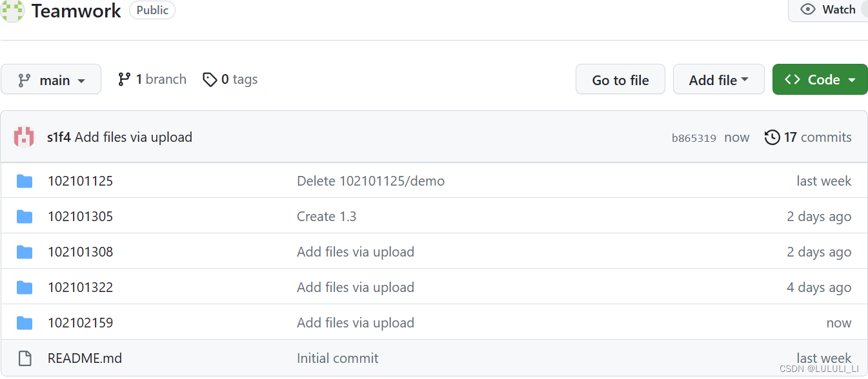This screenshot has height=379, width=868.
Task: Click the Public visibility badge
Action: [152, 10]
